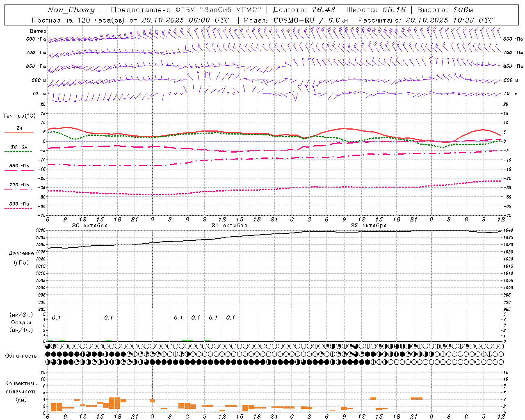Click the Td 2м dew point legend label

pos(19,147)
